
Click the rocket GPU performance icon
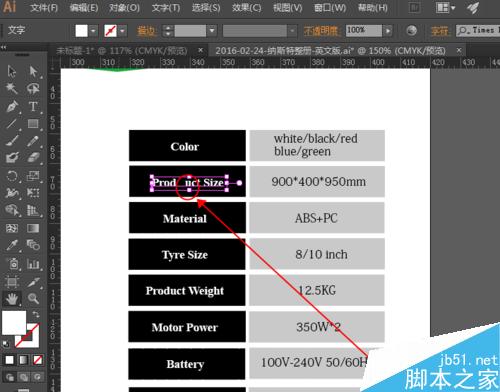tap(473, 8)
